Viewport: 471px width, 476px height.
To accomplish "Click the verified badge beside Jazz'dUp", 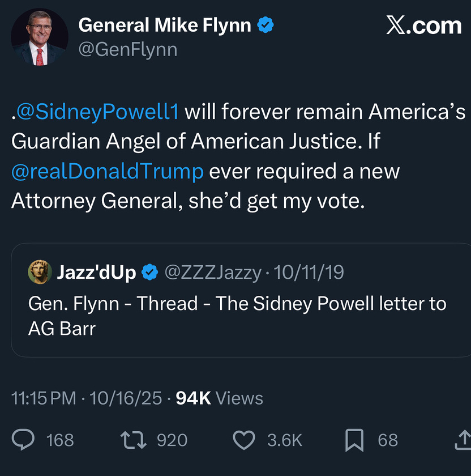I will click(149, 273).
